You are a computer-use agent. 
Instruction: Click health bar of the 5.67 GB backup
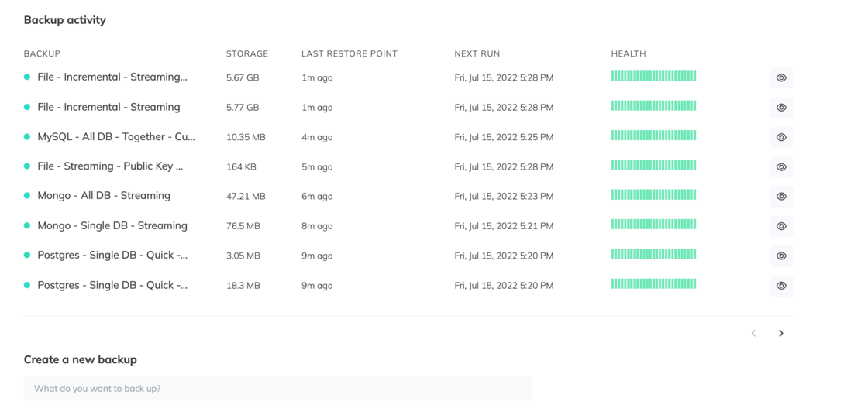pos(653,76)
